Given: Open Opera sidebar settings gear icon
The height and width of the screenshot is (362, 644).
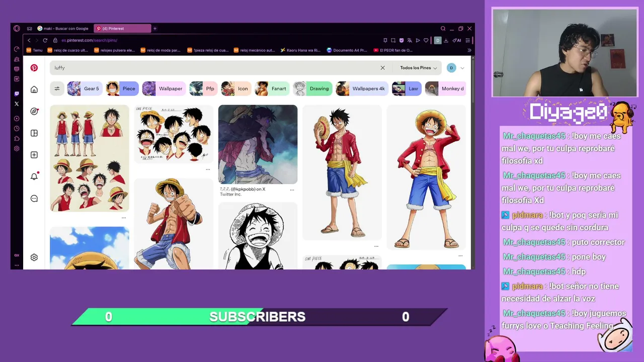Looking at the screenshot, I should [17, 149].
